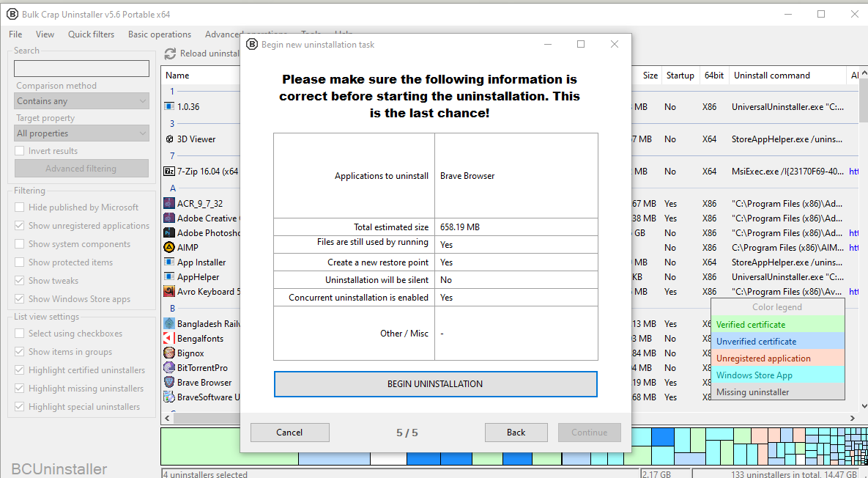Enable Select using checkboxes
This screenshot has width=868, height=478.
(19, 334)
